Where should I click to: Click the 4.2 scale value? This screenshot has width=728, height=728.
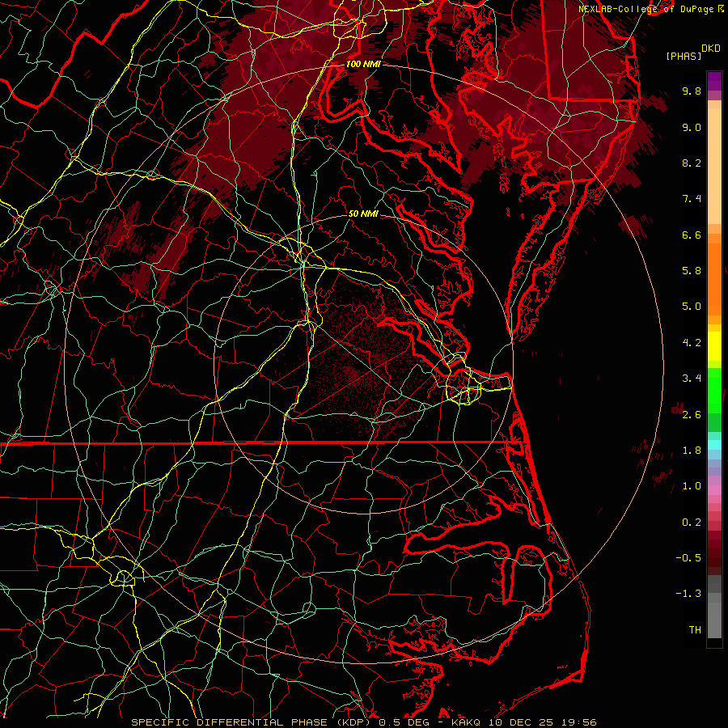click(x=692, y=343)
